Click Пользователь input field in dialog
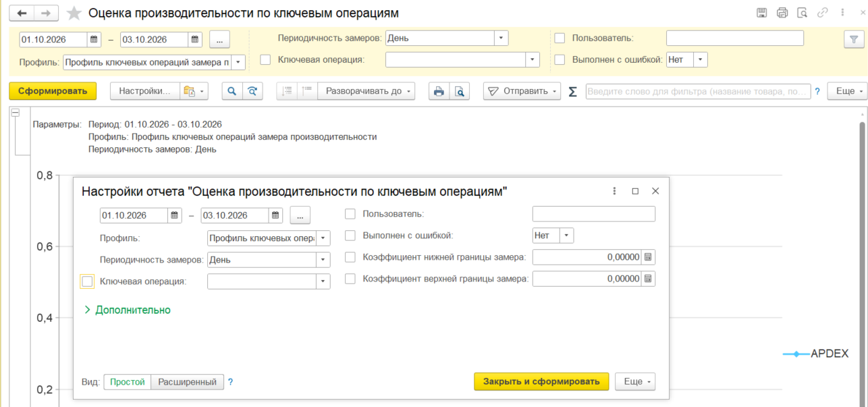The width and height of the screenshot is (868, 407). click(594, 214)
